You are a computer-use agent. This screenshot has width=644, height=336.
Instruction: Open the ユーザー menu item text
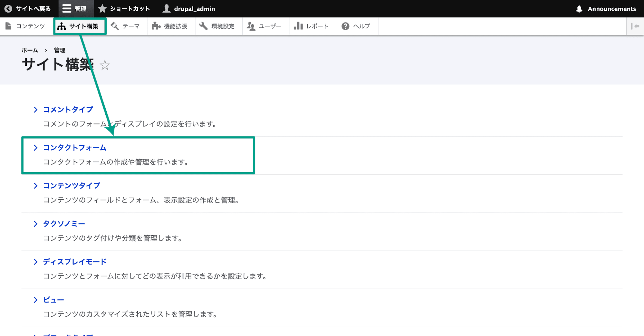[x=270, y=26]
